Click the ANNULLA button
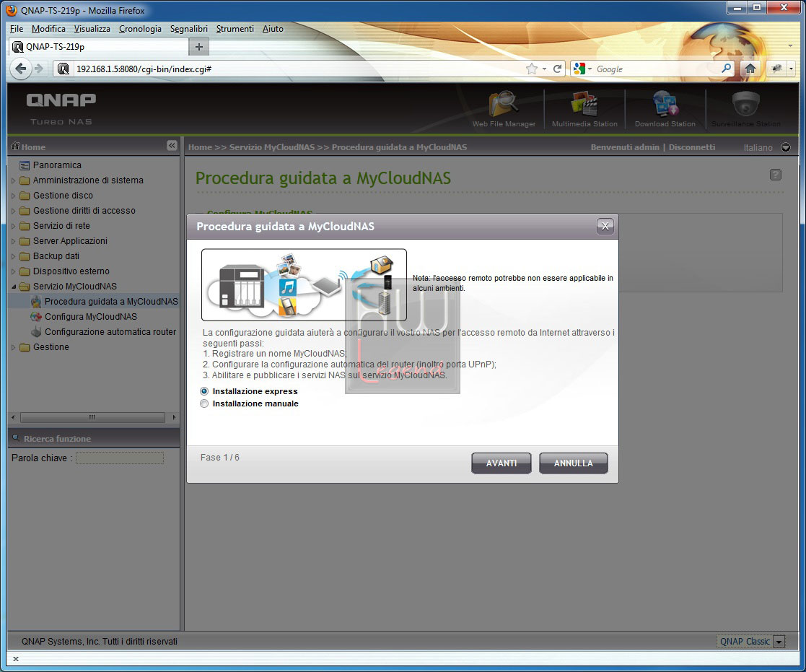Viewport: 806px width, 672px height. tap(573, 463)
